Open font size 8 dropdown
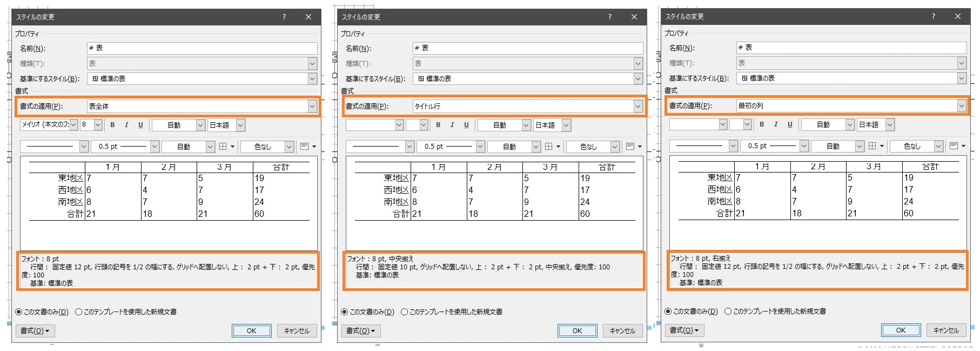The width and height of the screenshot is (980, 351). [91, 125]
